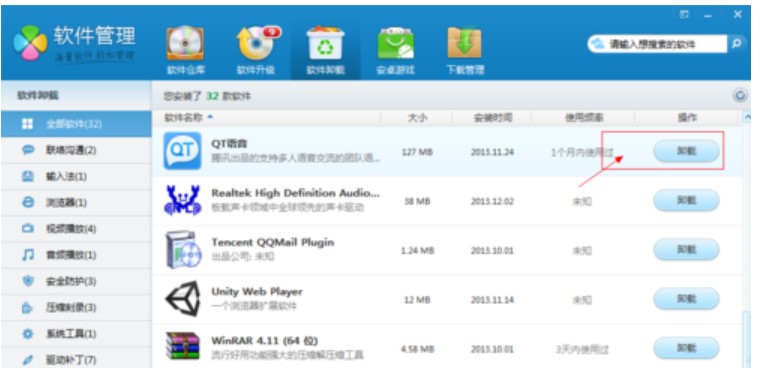The image size is (760, 368).
Task: Click the Unity Web Player name
Action: (x=257, y=291)
